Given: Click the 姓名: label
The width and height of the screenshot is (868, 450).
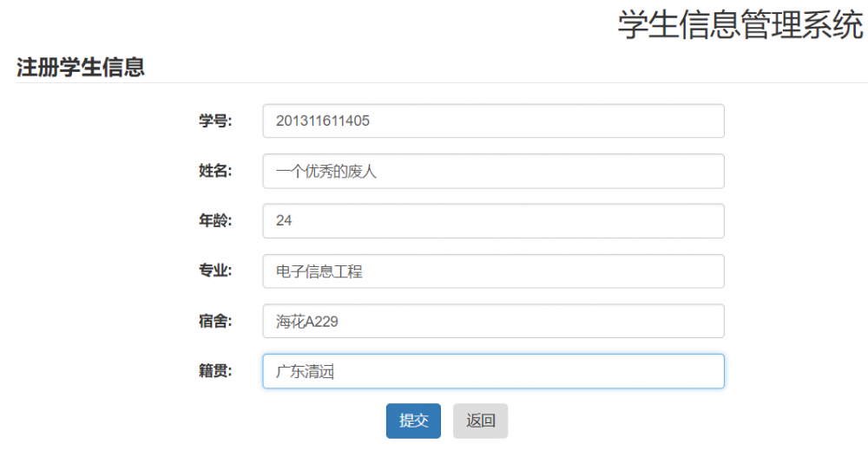Looking at the screenshot, I should pos(215,171).
